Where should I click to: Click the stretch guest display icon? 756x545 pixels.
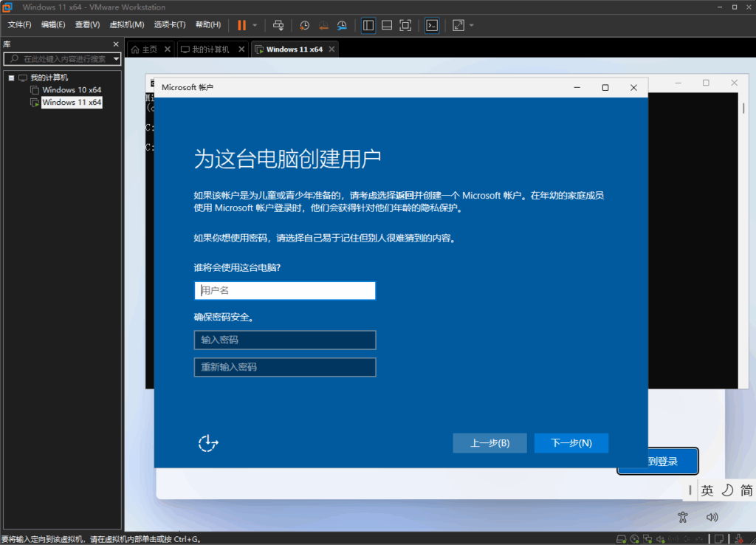click(458, 25)
